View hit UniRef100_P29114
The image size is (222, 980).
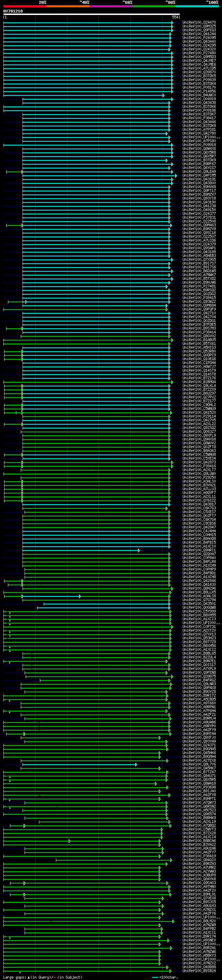click(x=199, y=416)
